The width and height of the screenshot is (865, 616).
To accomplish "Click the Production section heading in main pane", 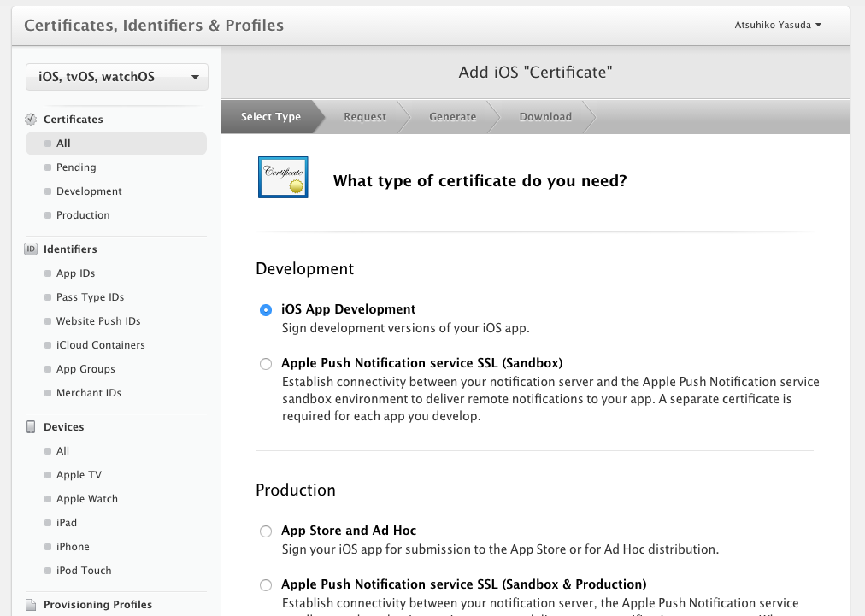I will coord(295,490).
